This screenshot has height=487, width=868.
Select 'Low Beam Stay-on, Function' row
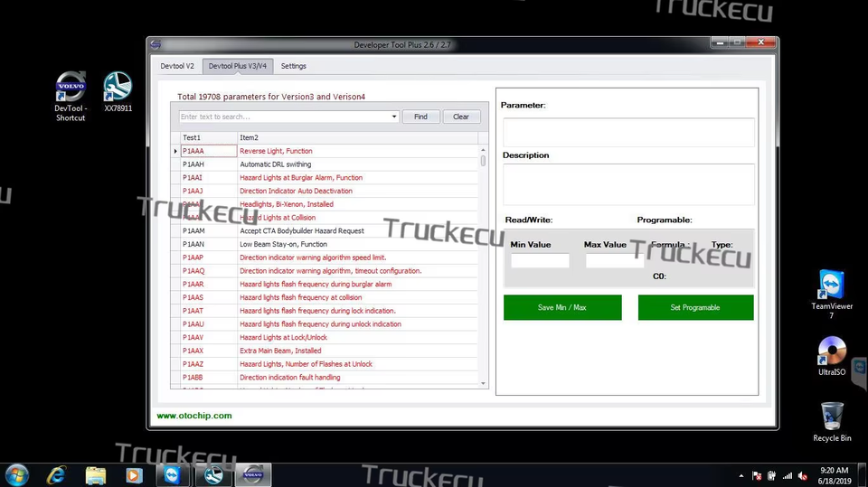(329, 244)
